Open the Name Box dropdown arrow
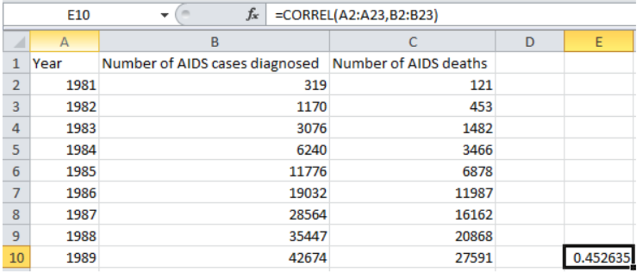Screen dimensions: 644x275 tap(165, 16)
